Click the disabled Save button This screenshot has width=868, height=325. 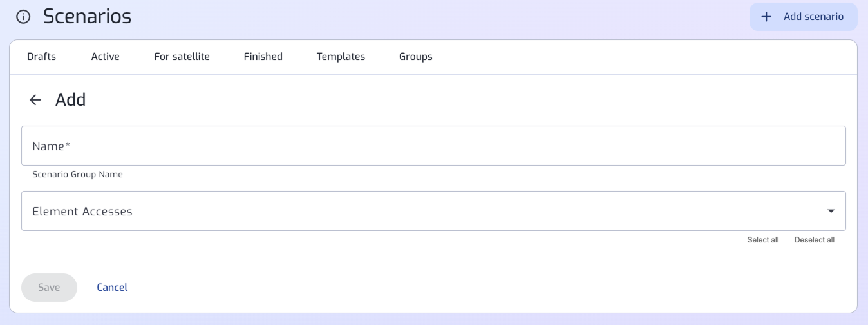pos(49,288)
